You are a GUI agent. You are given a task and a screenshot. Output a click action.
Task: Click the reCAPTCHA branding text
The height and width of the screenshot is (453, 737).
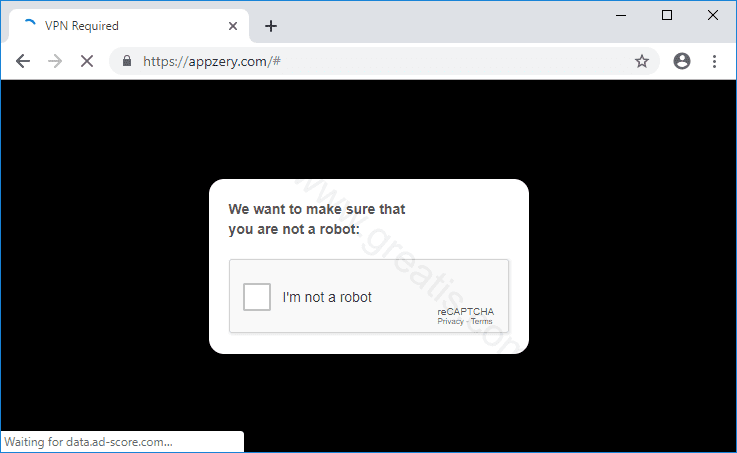(465, 311)
